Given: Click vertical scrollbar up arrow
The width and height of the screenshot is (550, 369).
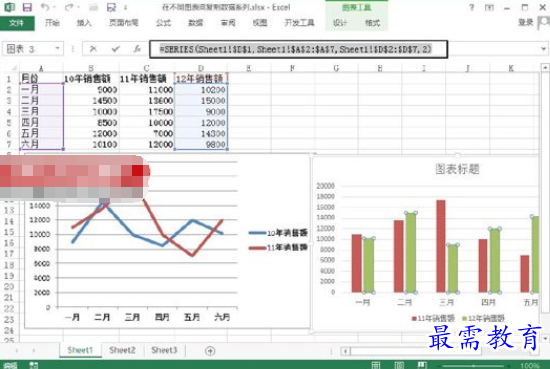Looking at the screenshot, I should [x=545, y=67].
